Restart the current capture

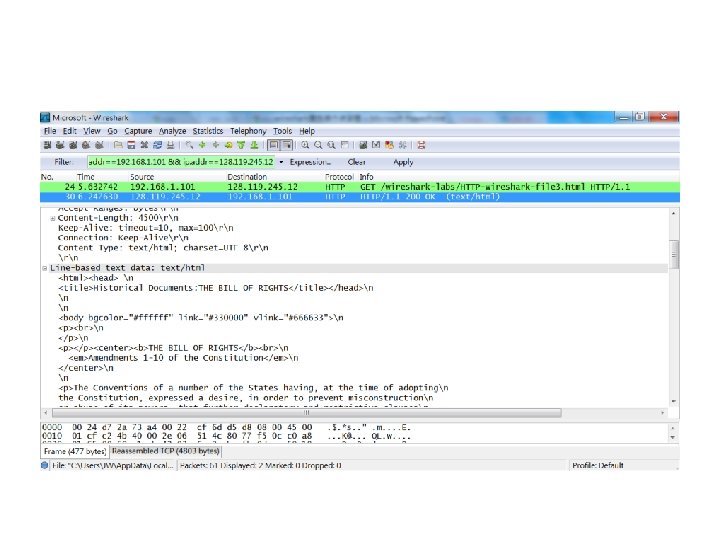(99, 146)
